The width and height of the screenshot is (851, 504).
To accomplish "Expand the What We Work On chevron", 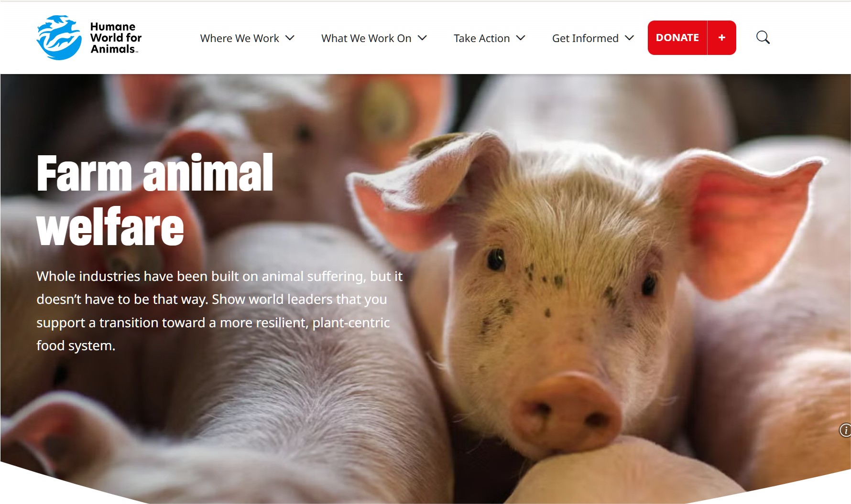I will click(x=422, y=38).
